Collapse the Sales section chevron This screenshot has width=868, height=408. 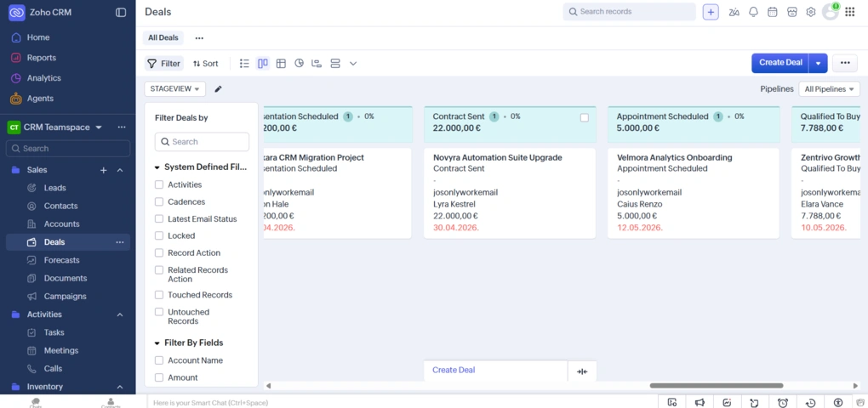pyautogui.click(x=120, y=170)
